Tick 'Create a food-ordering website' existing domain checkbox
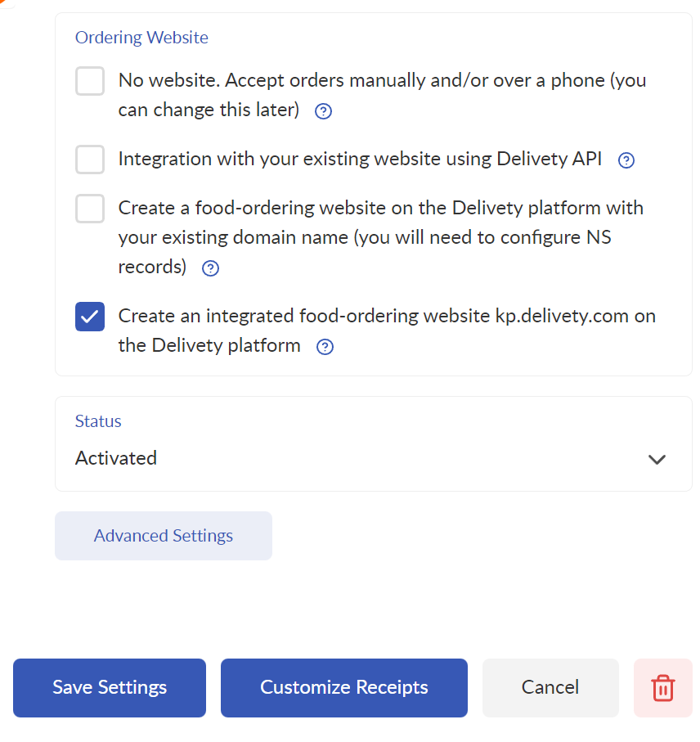 (90, 209)
